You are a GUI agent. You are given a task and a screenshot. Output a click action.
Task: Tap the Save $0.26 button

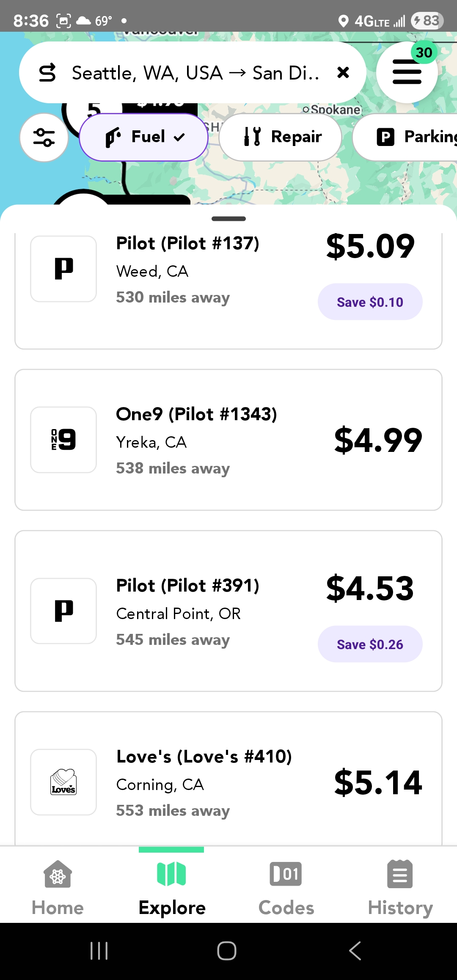tap(370, 644)
